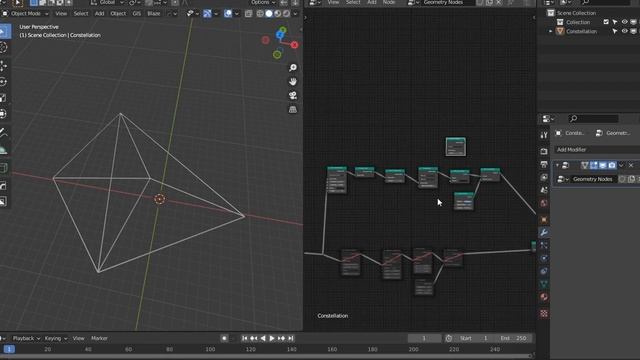Click the Add Modifier button

(x=596, y=150)
